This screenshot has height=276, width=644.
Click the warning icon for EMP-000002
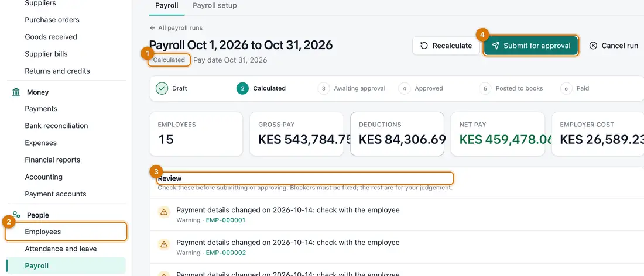(164, 244)
